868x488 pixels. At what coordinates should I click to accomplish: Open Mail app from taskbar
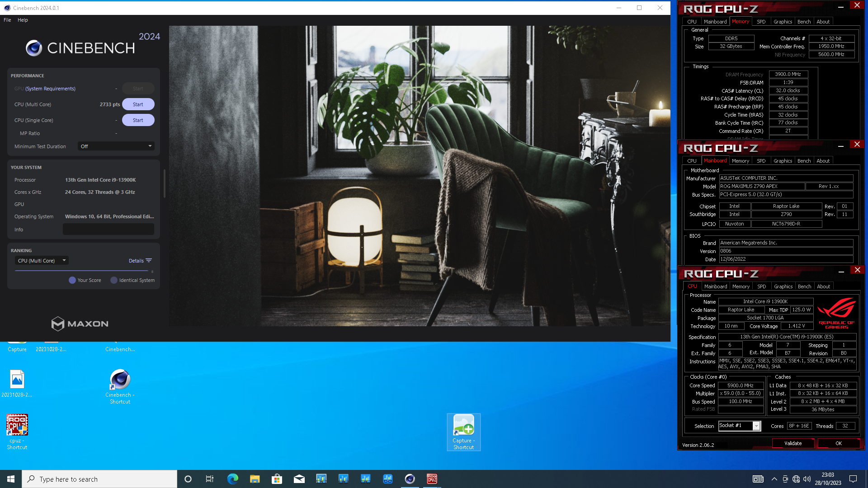[299, 479]
